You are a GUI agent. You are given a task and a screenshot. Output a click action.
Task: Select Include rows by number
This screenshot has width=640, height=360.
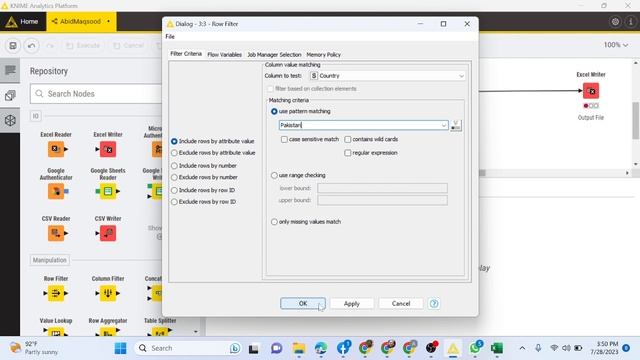[204, 166]
